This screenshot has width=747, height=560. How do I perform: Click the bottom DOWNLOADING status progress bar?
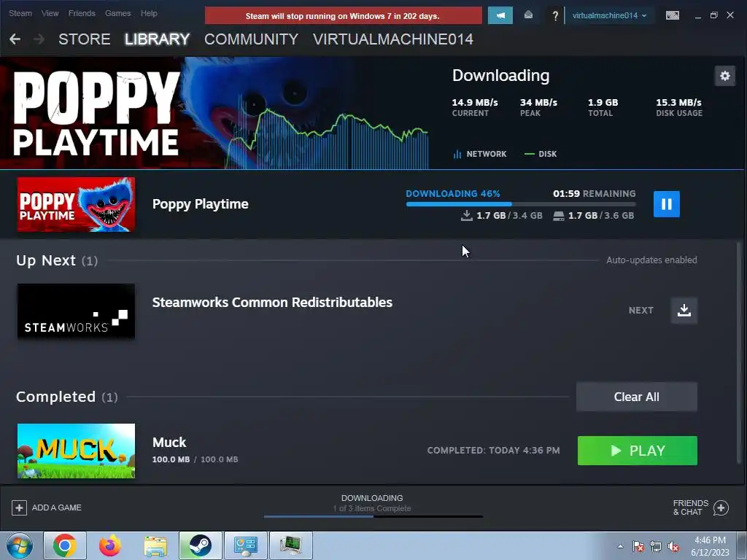click(373, 516)
